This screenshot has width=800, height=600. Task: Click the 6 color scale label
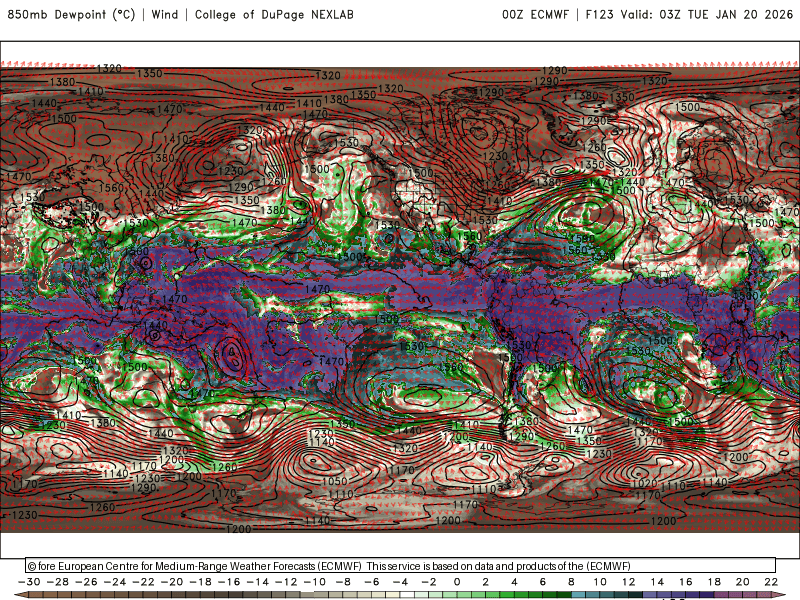(x=543, y=582)
